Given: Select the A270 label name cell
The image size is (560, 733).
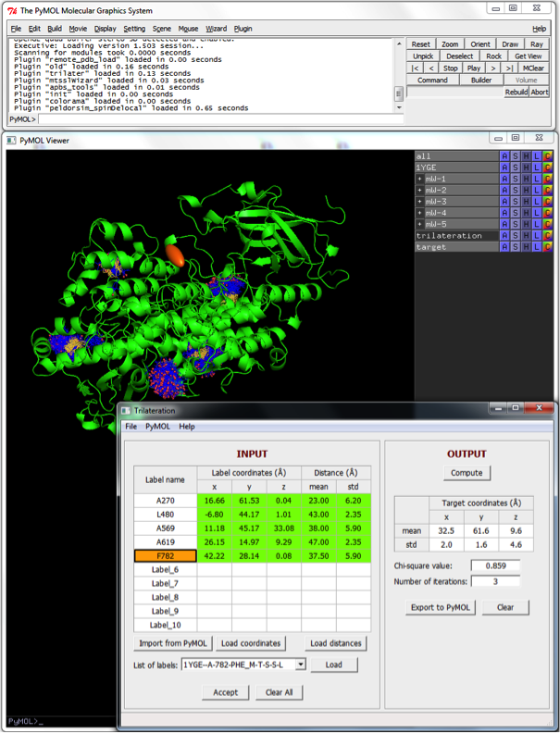Looking at the screenshot, I should 165,500.
